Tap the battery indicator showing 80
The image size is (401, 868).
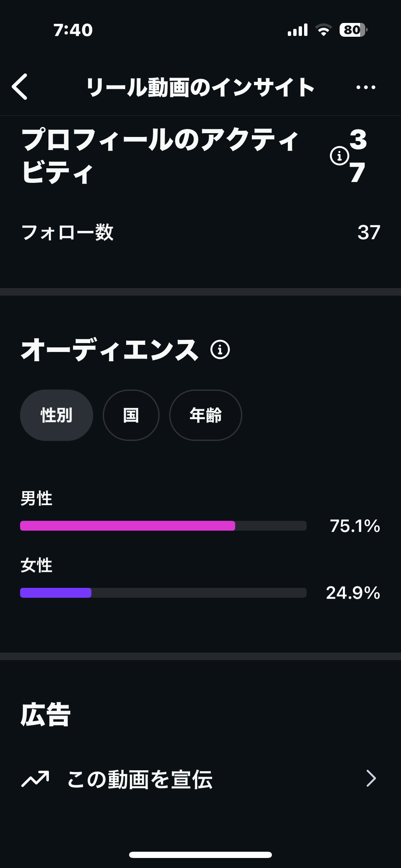(353, 30)
